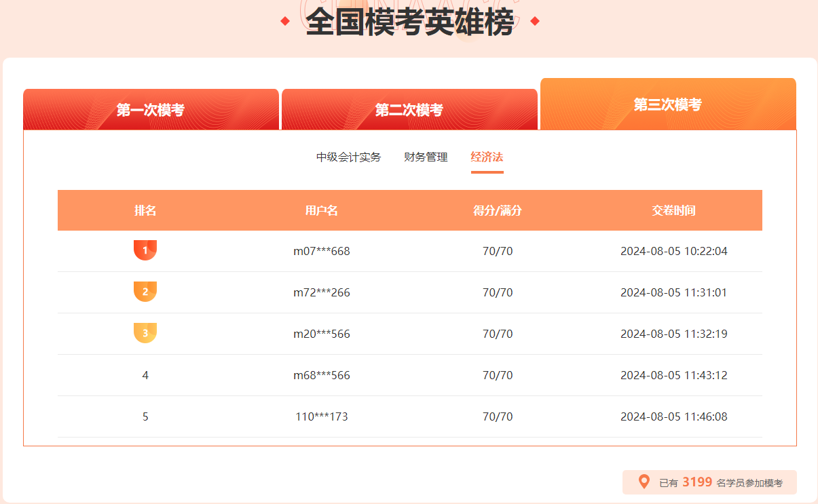818x504 pixels.
Task: Click username 110***173 at rank 5
Action: point(320,416)
